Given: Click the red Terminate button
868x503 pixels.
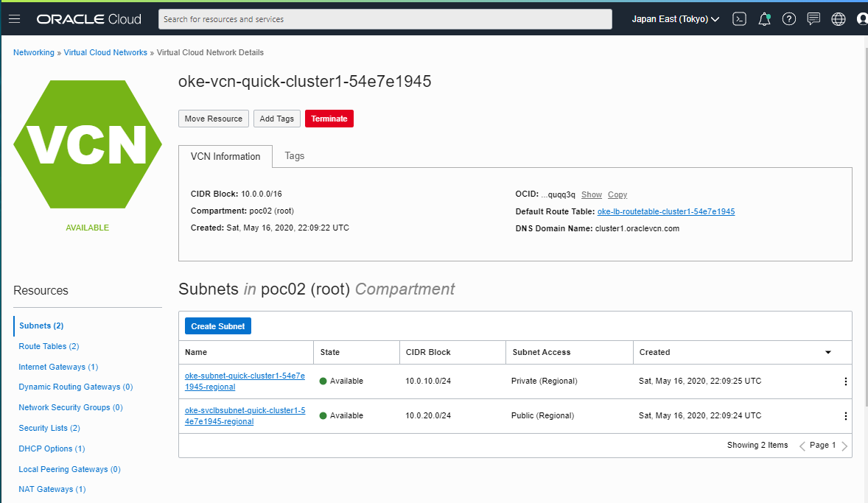Looking at the screenshot, I should click(329, 119).
